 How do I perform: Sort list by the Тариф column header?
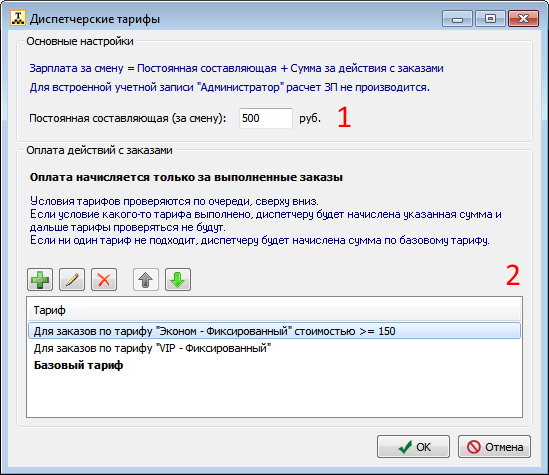point(274,310)
